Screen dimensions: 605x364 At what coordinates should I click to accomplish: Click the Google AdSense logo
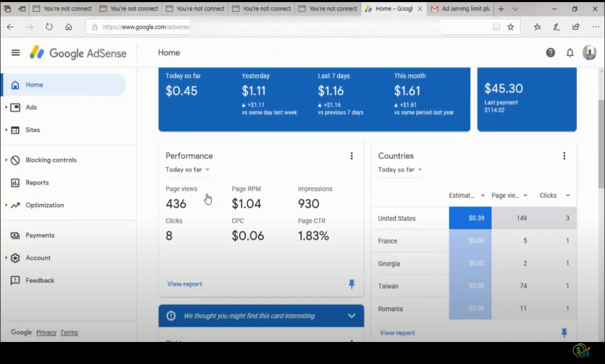click(78, 53)
